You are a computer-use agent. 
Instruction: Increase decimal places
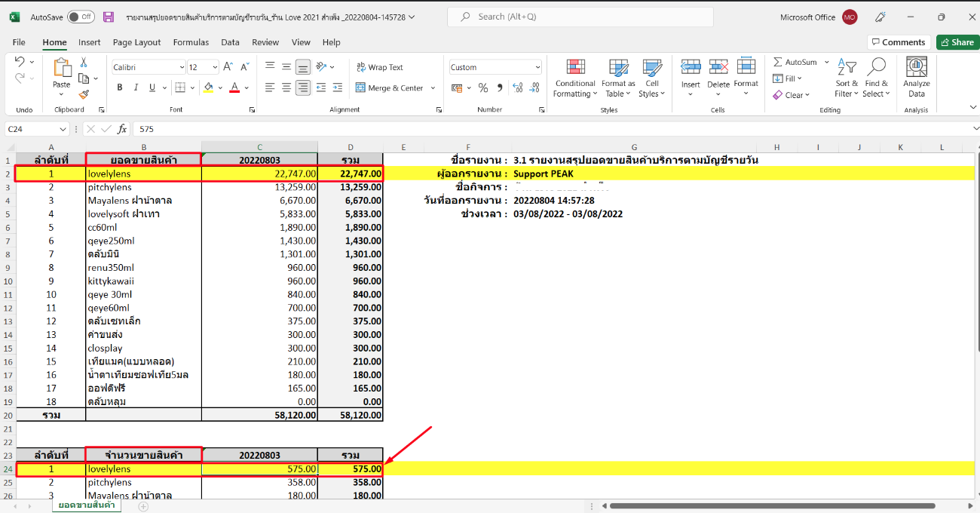click(519, 88)
